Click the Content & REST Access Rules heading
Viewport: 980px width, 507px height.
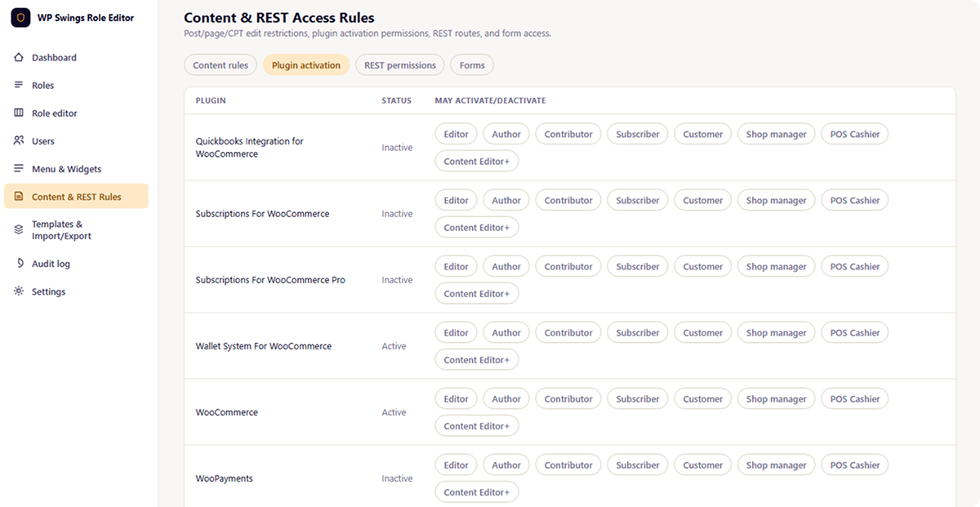pos(279,17)
